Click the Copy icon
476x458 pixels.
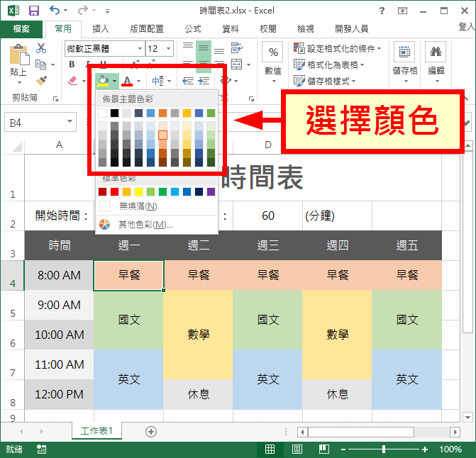pyautogui.click(x=41, y=65)
